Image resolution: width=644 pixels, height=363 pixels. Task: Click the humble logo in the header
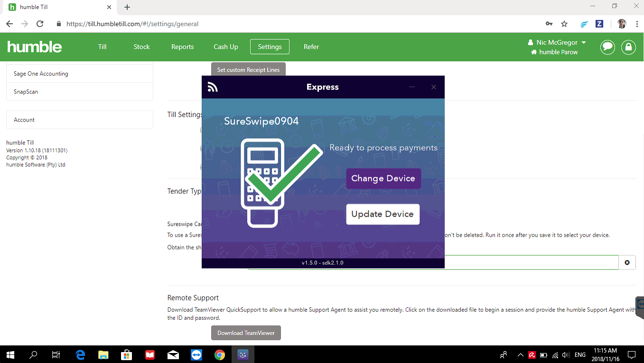35,47
